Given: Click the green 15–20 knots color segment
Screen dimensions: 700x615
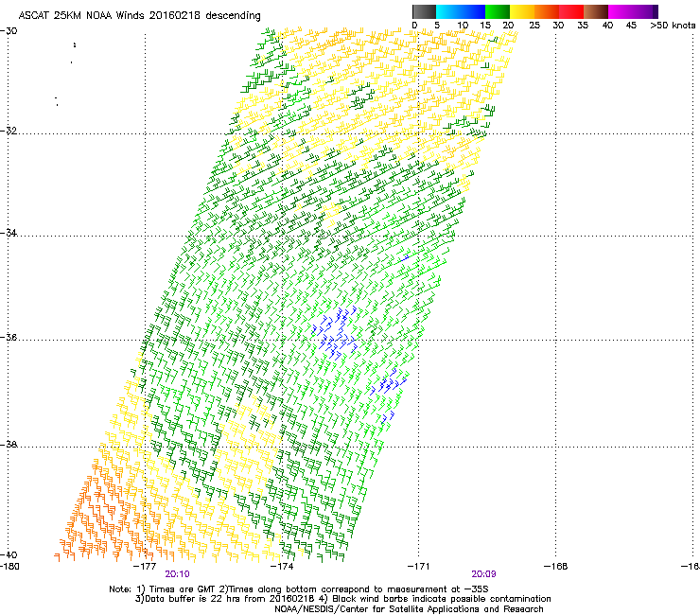Looking at the screenshot, I should (x=498, y=11).
